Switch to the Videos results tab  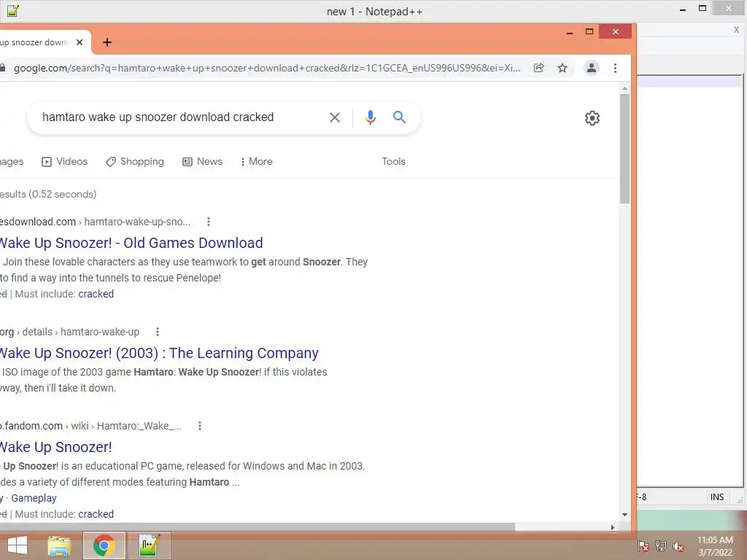(x=65, y=161)
